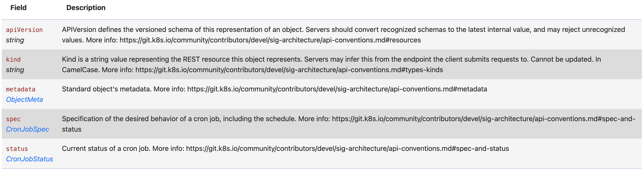Click the api-conventions.md#types-kinds URL text
This screenshot has width=644, height=171.
(289, 70)
